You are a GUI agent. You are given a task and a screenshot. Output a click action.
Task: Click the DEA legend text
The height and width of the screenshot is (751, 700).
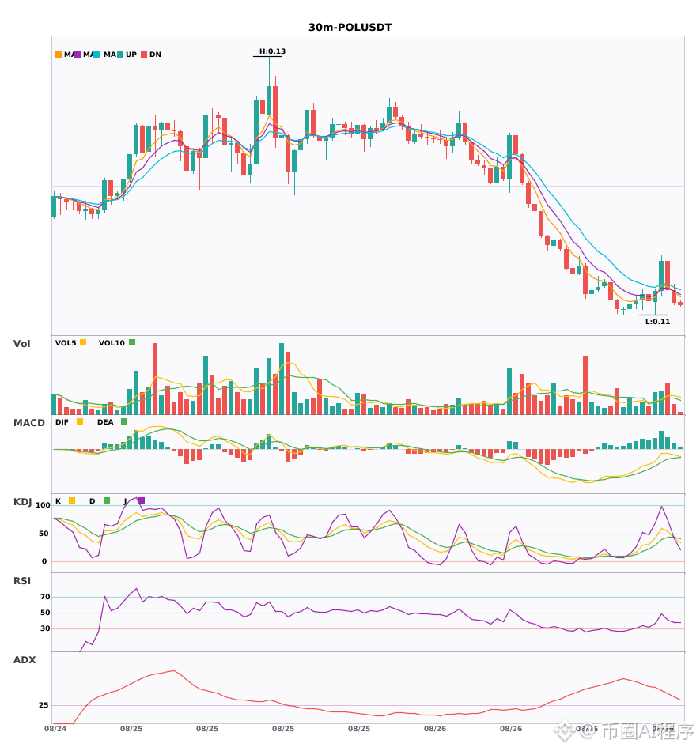tap(105, 422)
